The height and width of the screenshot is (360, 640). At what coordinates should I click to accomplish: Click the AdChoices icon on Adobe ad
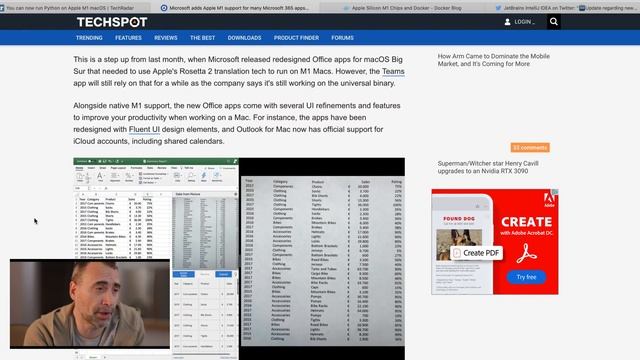[x=556, y=192]
